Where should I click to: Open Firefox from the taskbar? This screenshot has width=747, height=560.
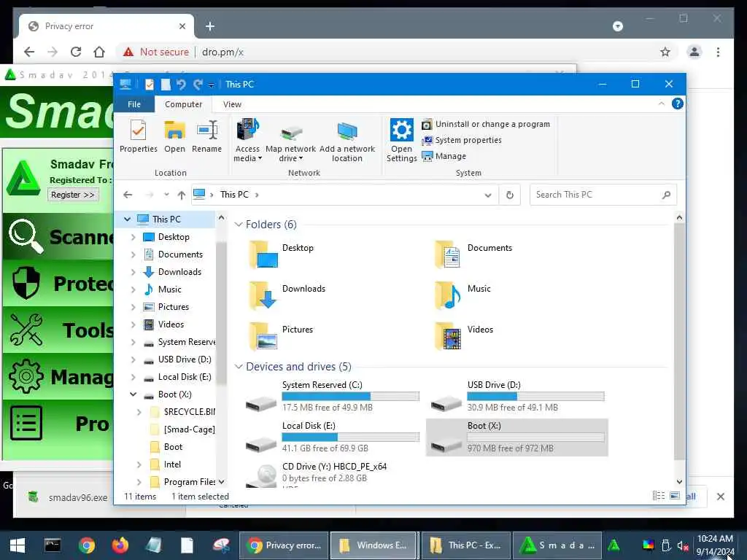120,545
